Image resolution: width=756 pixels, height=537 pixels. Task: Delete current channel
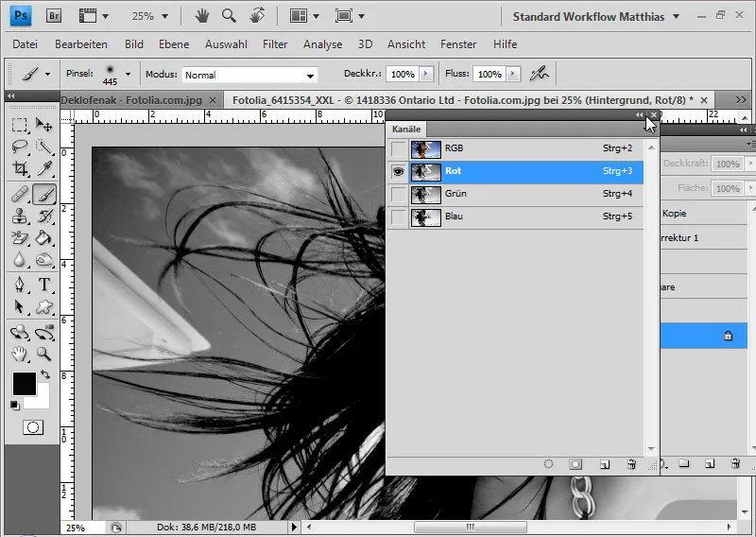(631, 464)
